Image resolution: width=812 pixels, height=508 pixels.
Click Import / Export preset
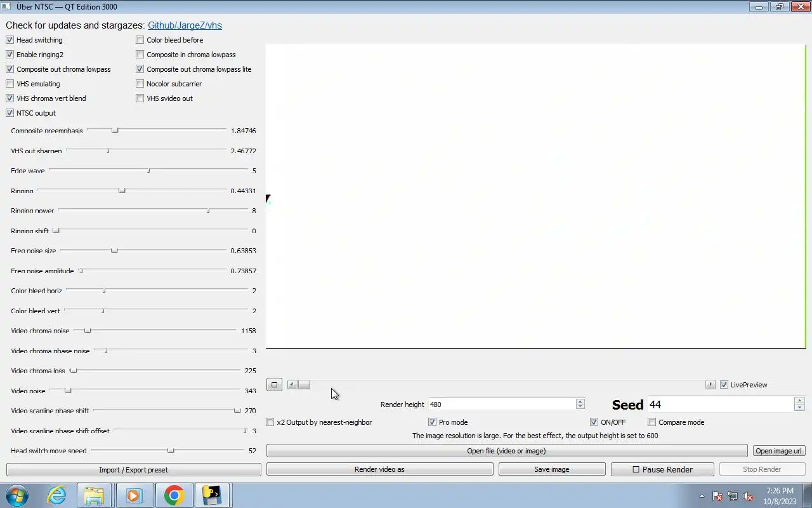(x=133, y=470)
